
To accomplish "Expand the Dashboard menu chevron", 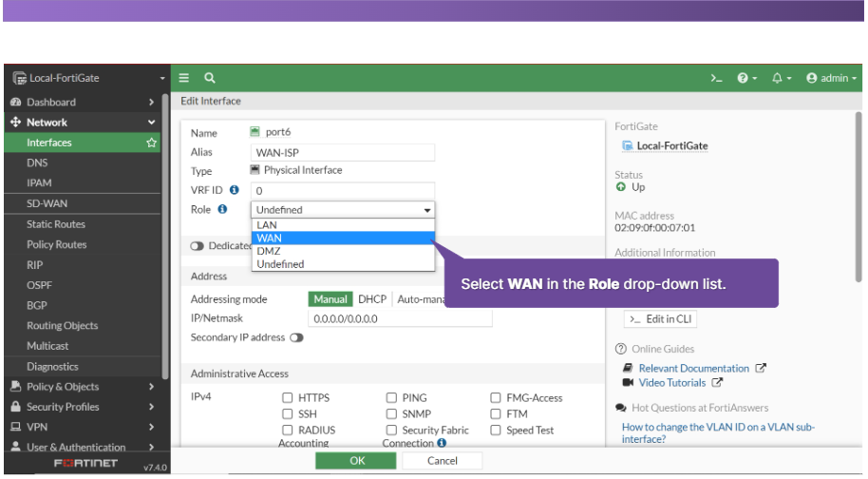I will coord(151,102).
